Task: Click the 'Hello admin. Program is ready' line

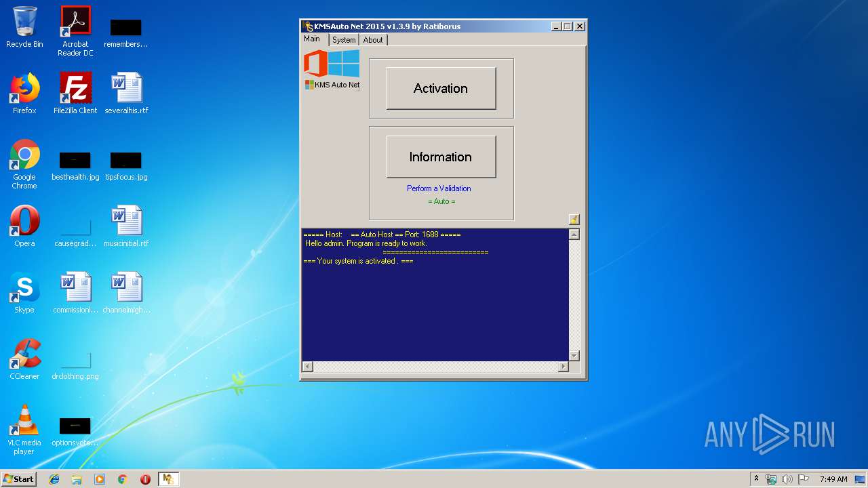Action: tap(366, 243)
